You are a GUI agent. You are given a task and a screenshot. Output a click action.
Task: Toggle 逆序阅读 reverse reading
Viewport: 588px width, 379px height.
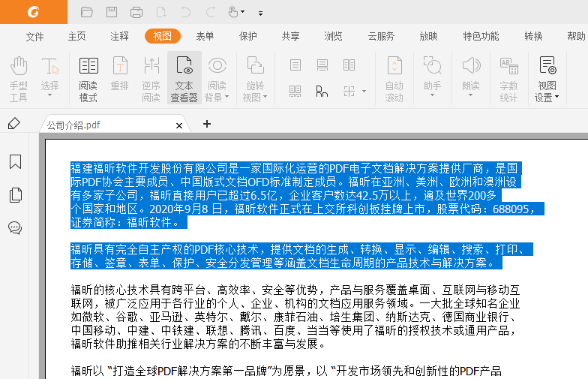[x=151, y=79]
